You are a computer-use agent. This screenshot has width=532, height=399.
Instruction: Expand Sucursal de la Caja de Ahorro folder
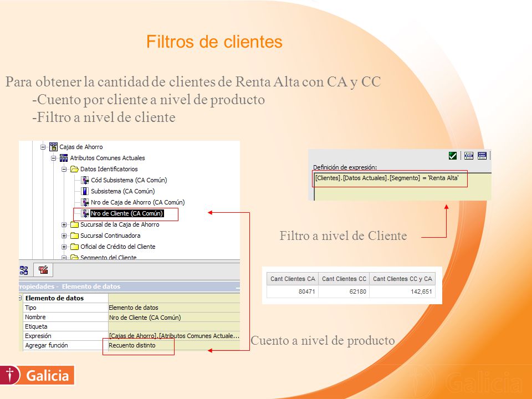point(64,225)
